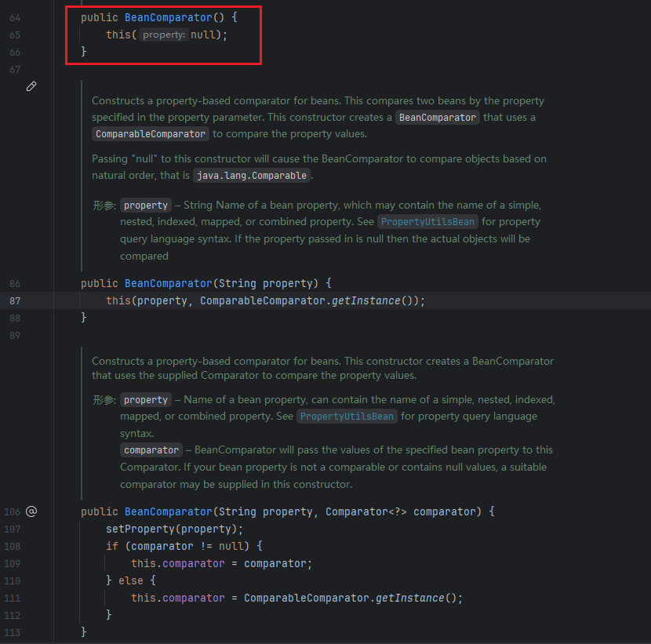Open PropertyUtilsBean link in second doc comment
The height and width of the screenshot is (644, 651).
(x=347, y=417)
